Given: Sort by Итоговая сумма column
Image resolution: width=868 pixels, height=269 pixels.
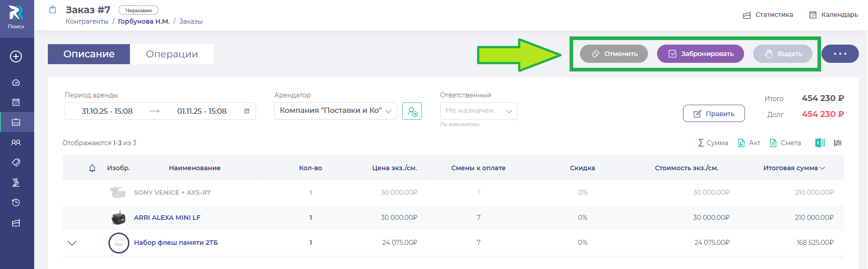Looking at the screenshot, I should pyautogui.click(x=794, y=168).
